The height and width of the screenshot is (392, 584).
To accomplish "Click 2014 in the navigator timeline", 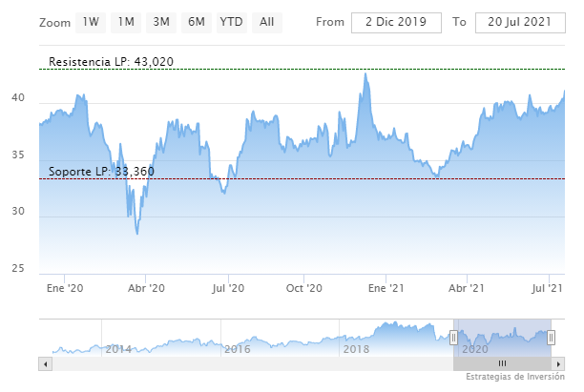I will [118, 349].
